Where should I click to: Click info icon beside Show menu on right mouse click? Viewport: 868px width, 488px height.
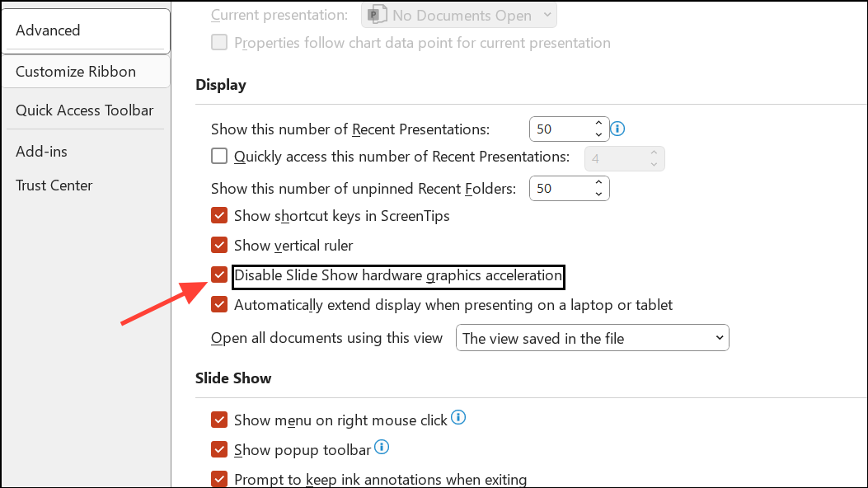pyautogui.click(x=458, y=418)
